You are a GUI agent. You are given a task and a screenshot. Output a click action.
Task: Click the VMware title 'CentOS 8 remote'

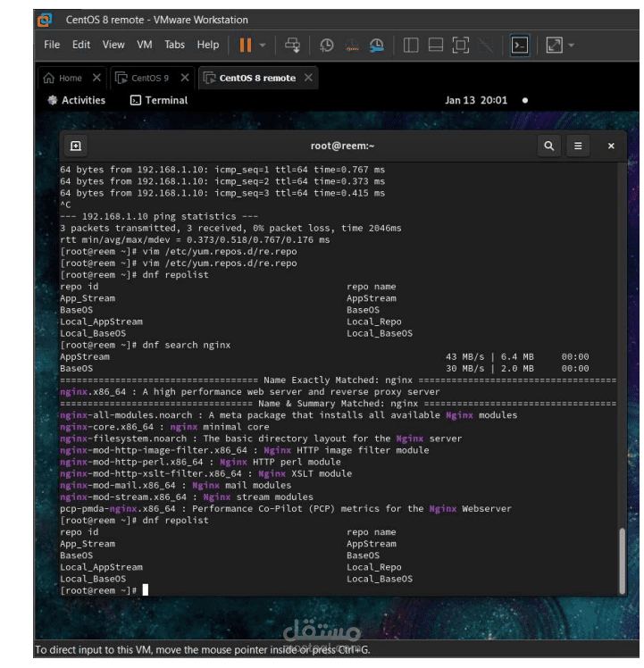click(x=105, y=20)
